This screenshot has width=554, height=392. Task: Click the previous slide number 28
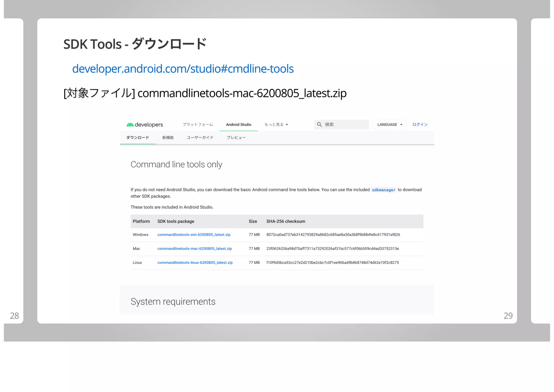click(x=14, y=316)
